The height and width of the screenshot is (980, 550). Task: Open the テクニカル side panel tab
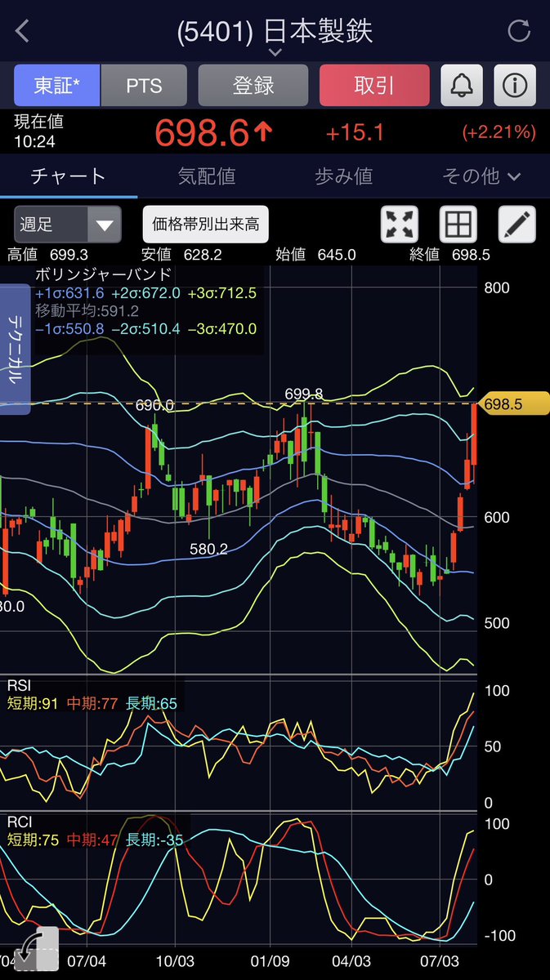[15, 349]
